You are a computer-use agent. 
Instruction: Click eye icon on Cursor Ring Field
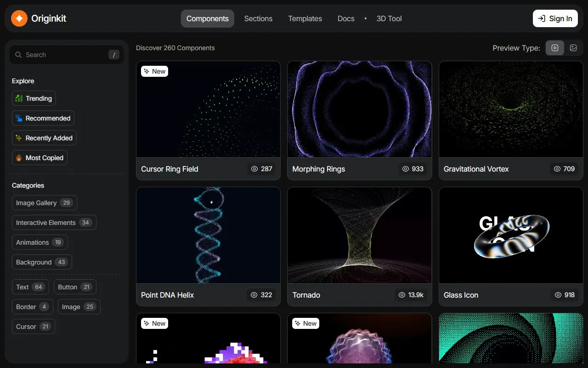(254, 169)
